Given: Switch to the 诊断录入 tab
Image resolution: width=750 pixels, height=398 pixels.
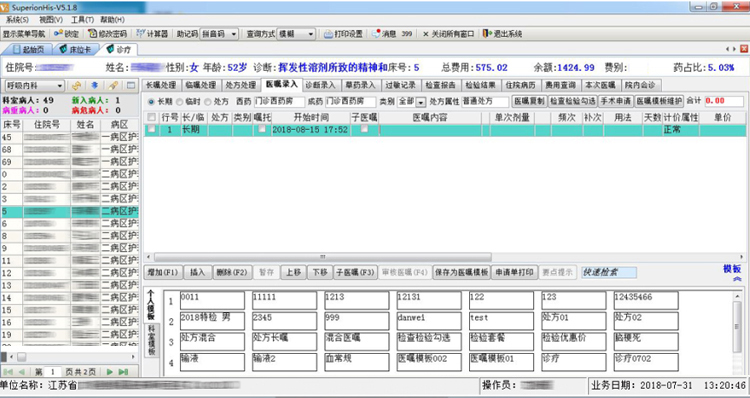Looking at the screenshot, I should coord(320,85).
